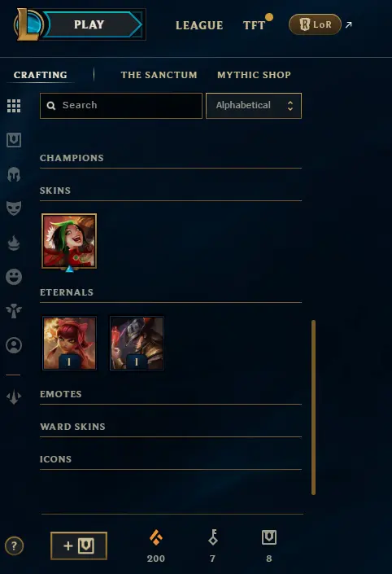
Task: Select the green-haired skin shard thumbnail
Action: tap(69, 241)
